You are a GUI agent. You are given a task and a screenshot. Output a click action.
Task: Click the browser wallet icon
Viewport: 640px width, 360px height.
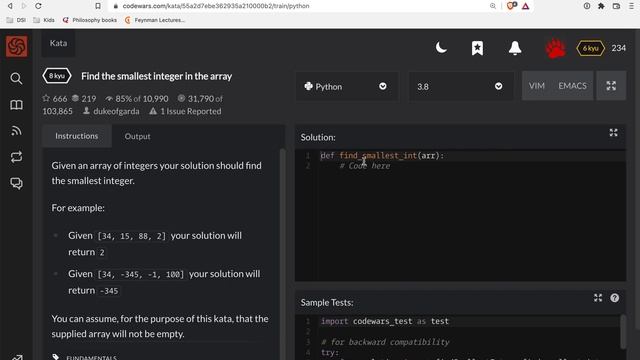tap(616, 6)
